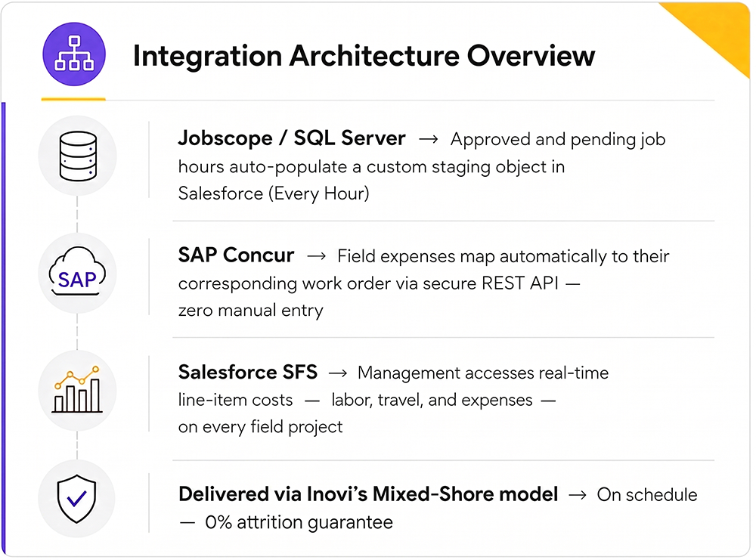
Task: Click the '0% attrition guarantee' text
Action: (x=299, y=522)
